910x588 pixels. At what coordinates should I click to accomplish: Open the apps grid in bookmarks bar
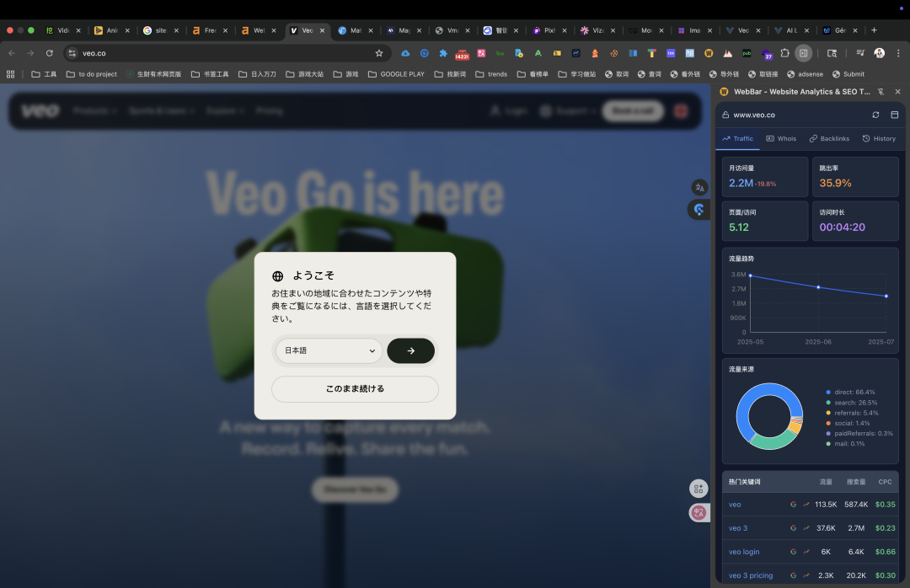click(10, 74)
